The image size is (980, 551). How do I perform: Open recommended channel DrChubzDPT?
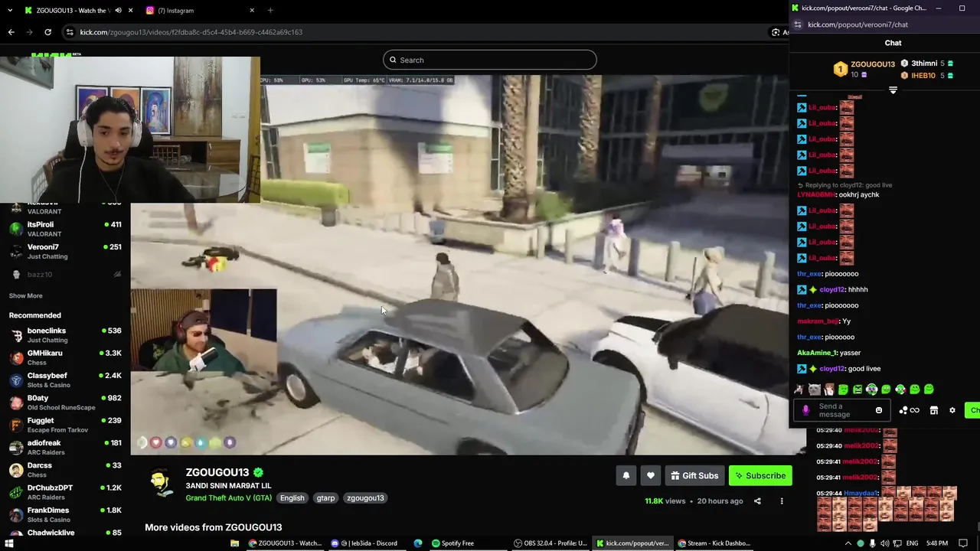point(65,491)
